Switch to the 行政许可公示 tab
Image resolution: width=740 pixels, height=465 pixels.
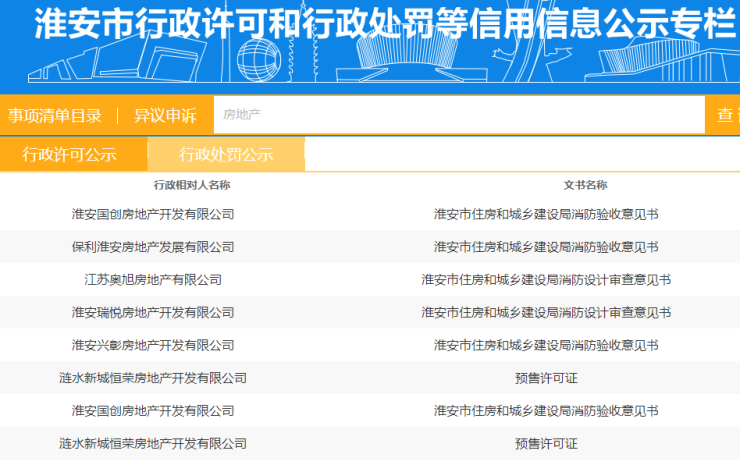70,154
